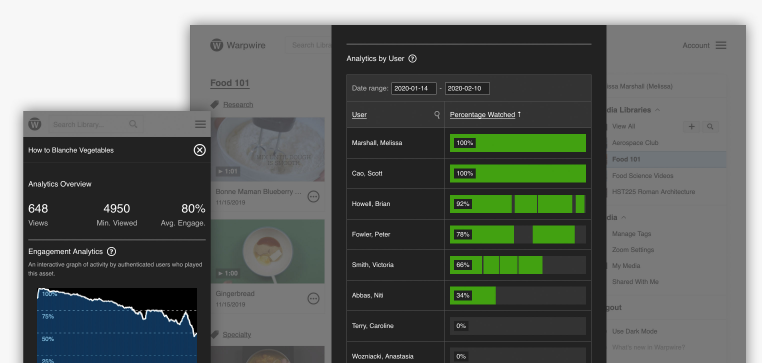Collapse the Media Libraries section chevron
Image resolution: width=762 pixels, height=363 pixels.
click(658, 110)
